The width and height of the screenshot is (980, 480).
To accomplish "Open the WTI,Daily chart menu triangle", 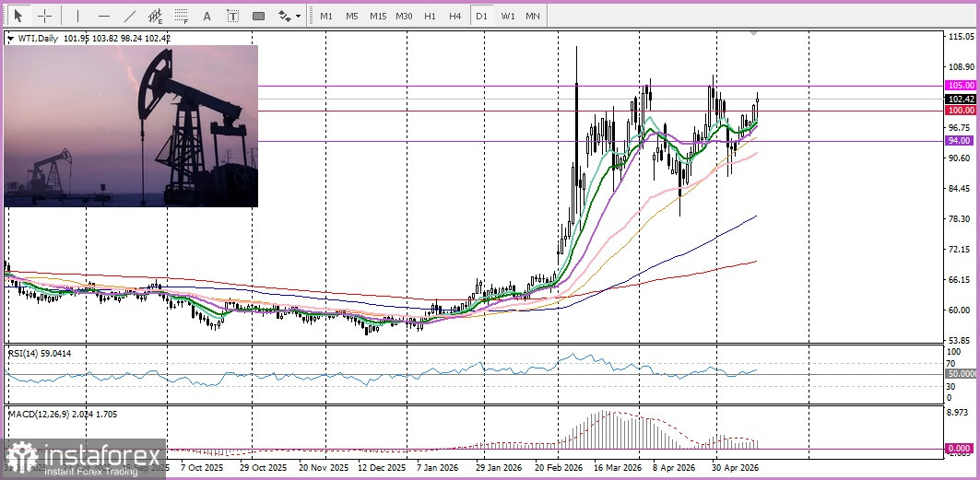I will pos(10,39).
